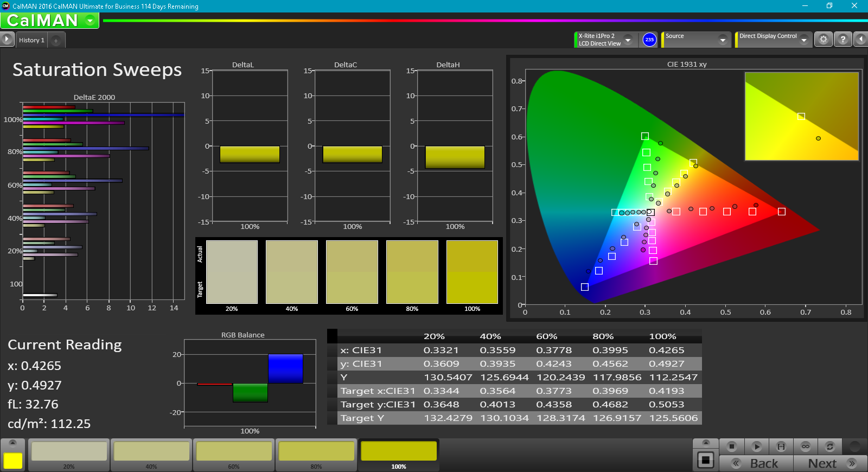
Task: Expand the left side panel arrow
Action: tap(7, 40)
